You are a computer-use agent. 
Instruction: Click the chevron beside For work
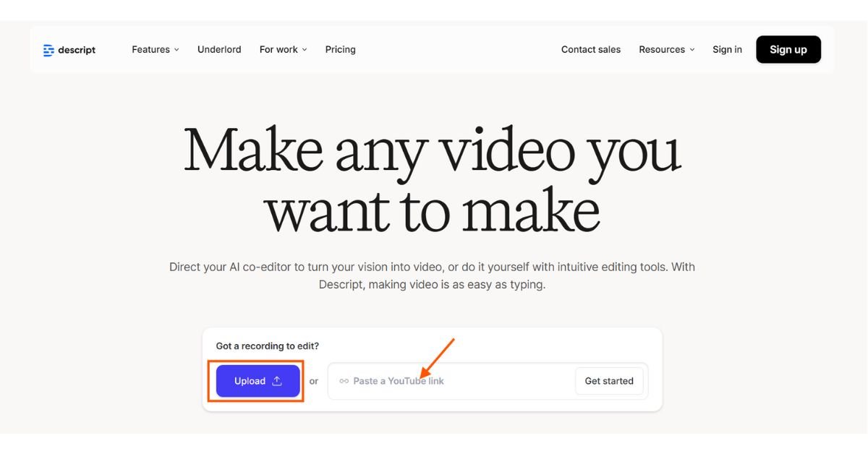point(304,50)
